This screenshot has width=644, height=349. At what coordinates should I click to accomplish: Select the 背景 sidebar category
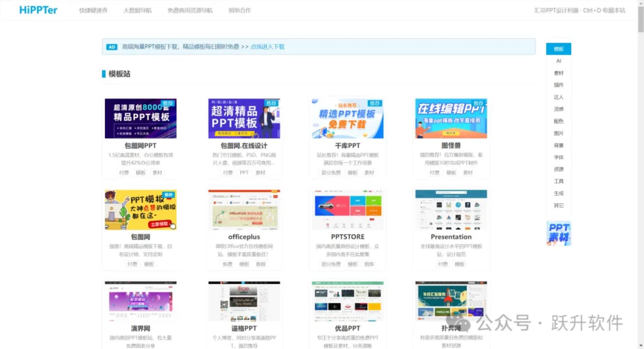pos(559,145)
